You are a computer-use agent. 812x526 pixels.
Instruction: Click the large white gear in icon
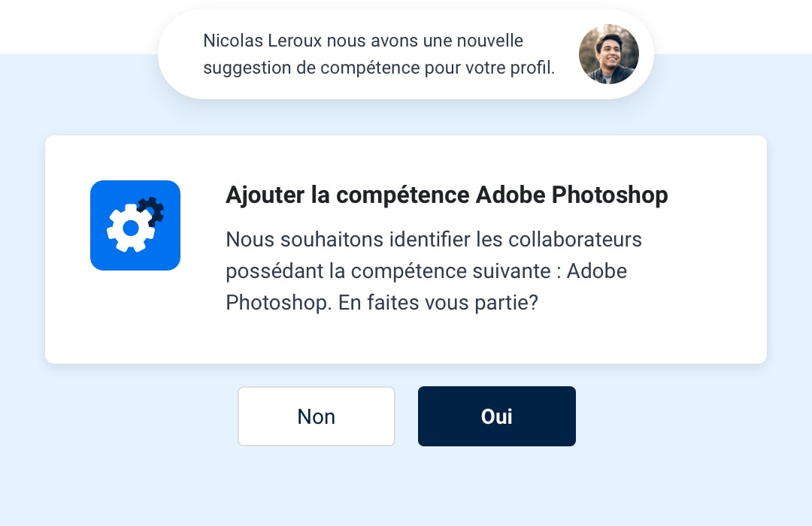coord(131,228)
